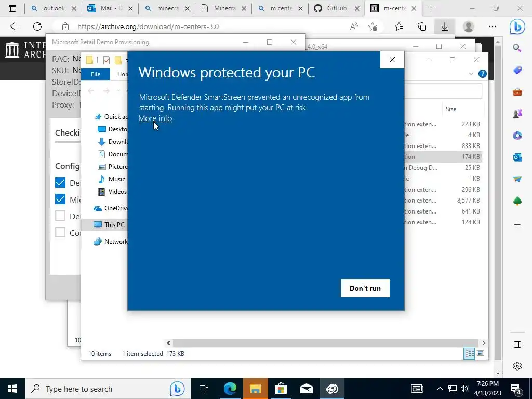Select Desktop in Explorer navigation pane
532x399 pixels.
113,129
